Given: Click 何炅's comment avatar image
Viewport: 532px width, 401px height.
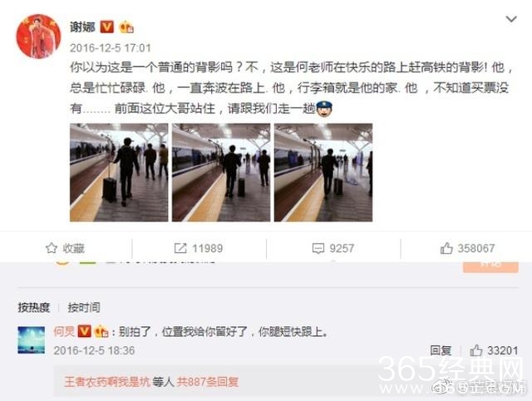Looking at the screenshot, I should click(x=32, y=340).
